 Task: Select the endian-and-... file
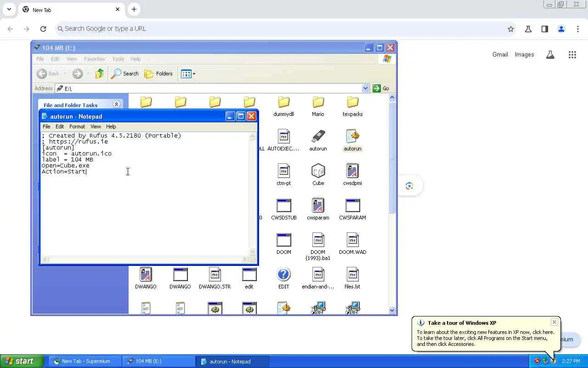pos(318,278)
